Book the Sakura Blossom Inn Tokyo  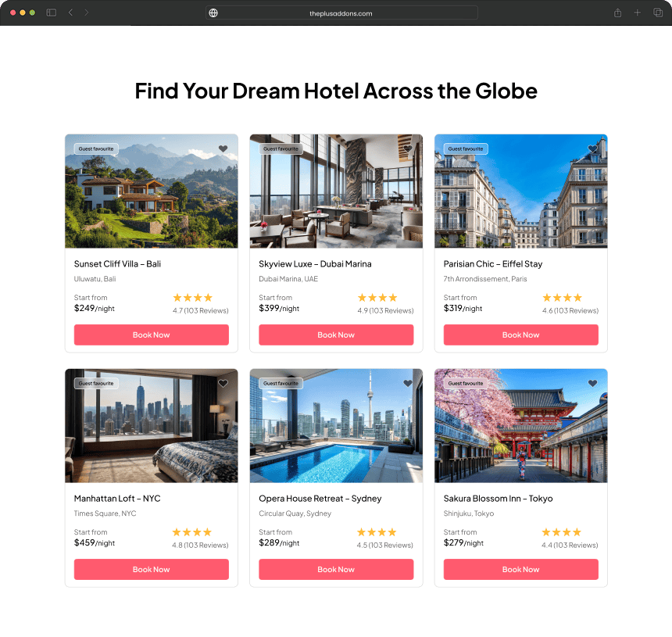click(520, 569)
